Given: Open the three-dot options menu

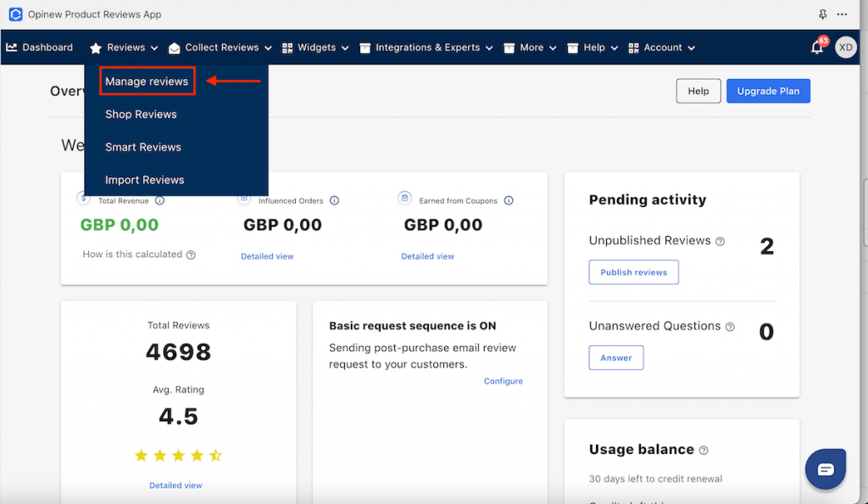Looking at the screenshot, I should point(842,14).
